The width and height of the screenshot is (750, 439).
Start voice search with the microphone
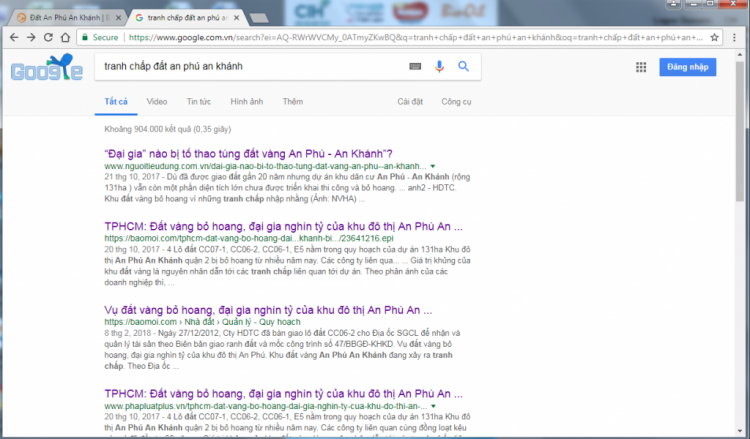click(439, 66)
